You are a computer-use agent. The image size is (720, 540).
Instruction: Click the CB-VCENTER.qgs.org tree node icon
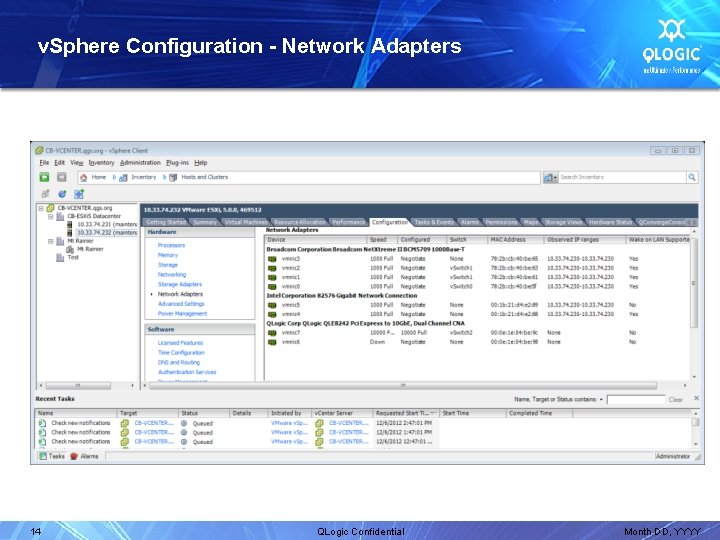point(51,208)
